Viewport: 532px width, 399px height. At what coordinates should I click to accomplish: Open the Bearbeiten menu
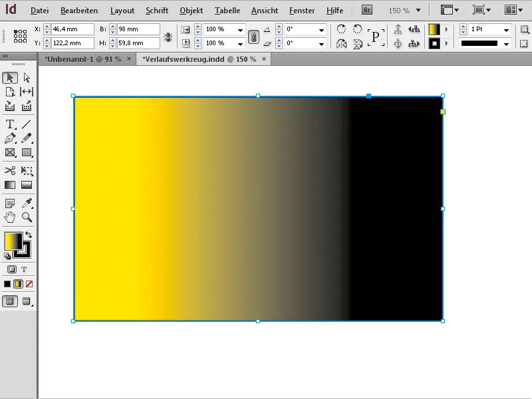[x=79, y=11]
